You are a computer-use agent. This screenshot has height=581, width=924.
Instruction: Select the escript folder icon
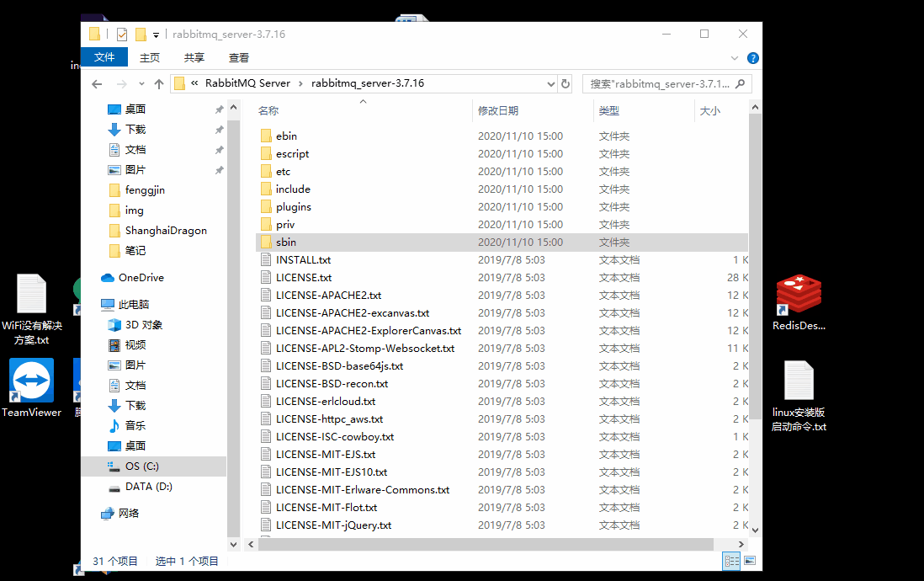click(266, 153)
